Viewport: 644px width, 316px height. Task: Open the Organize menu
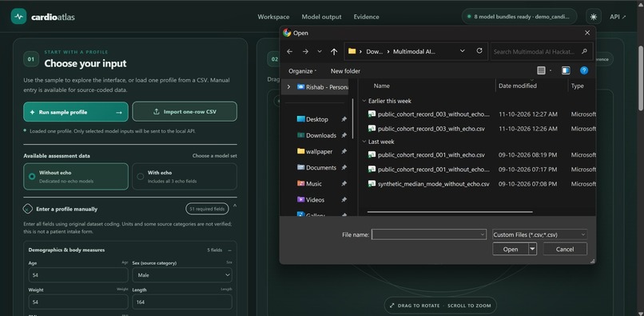[302, 70]
